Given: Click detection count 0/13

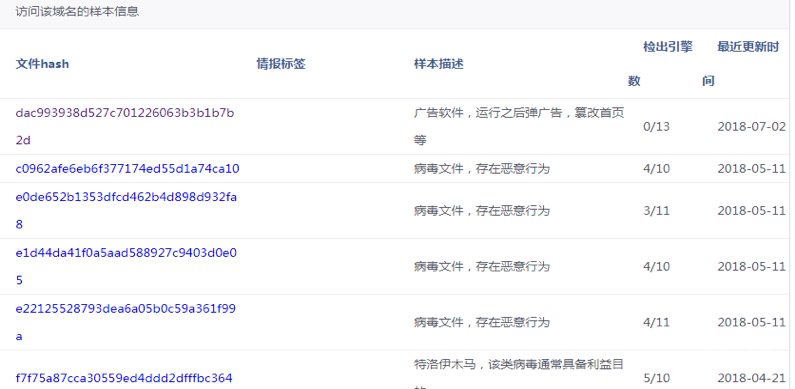Looking at the screenshot, I should pos(657,126).
